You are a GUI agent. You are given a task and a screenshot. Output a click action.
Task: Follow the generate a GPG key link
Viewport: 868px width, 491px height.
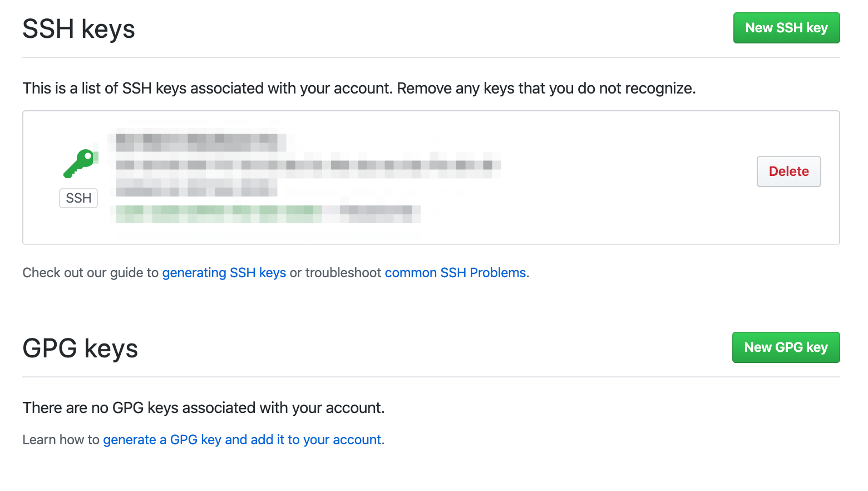coord(243,439)
